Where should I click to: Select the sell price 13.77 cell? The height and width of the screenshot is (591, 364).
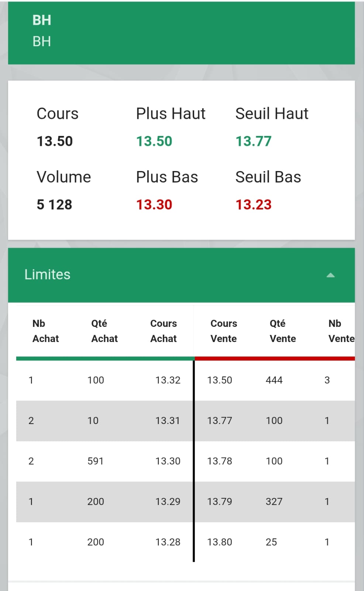[220, 421]
